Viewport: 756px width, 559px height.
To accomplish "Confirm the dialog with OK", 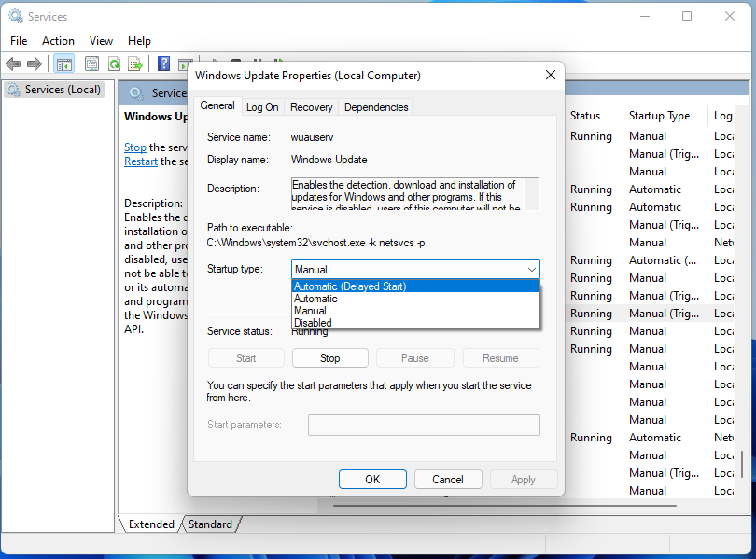I will (372, 480).
